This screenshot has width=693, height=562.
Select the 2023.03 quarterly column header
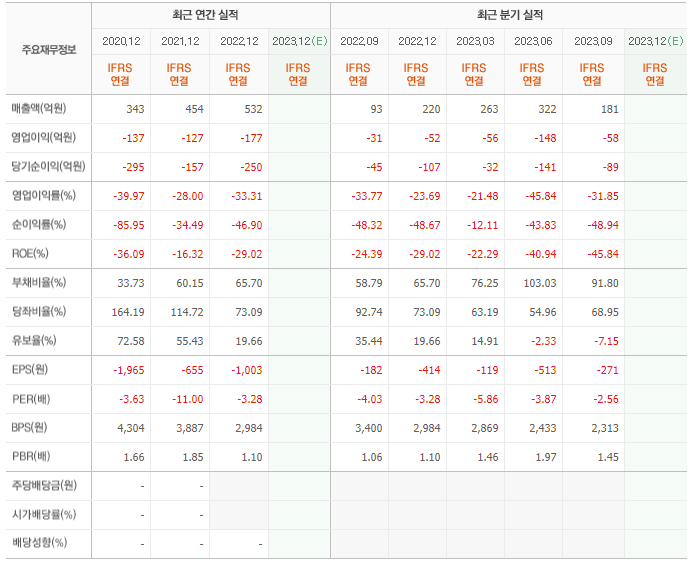475,41
